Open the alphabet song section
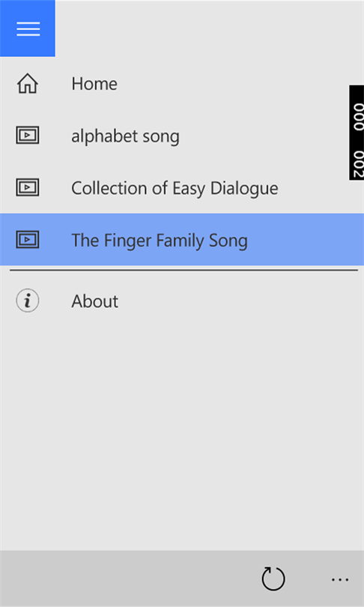This screenshot has width=364, height=607. click(x=125, y=136)
